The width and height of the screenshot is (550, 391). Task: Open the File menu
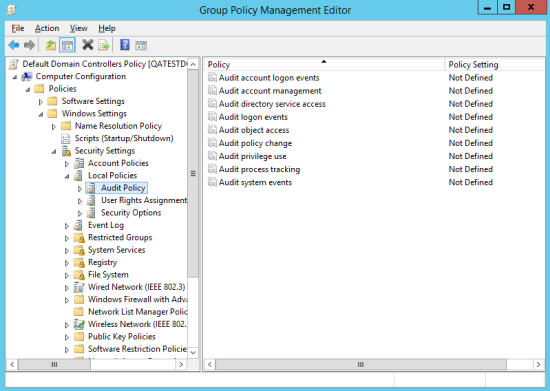[x=18, y=28]
